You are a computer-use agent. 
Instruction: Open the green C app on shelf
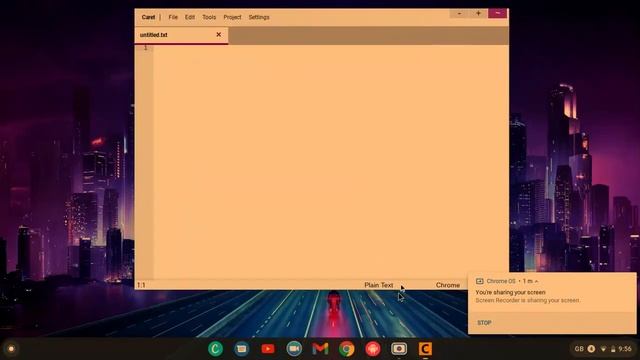[216, 349]
